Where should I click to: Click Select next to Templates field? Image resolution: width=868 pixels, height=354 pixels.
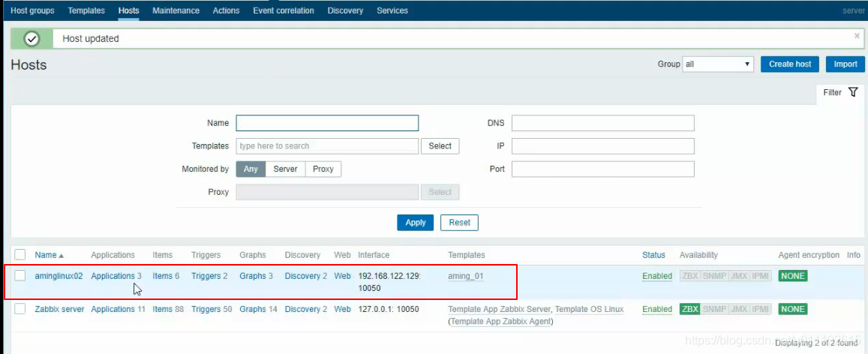pyautogui.click(x=440, y=146)
